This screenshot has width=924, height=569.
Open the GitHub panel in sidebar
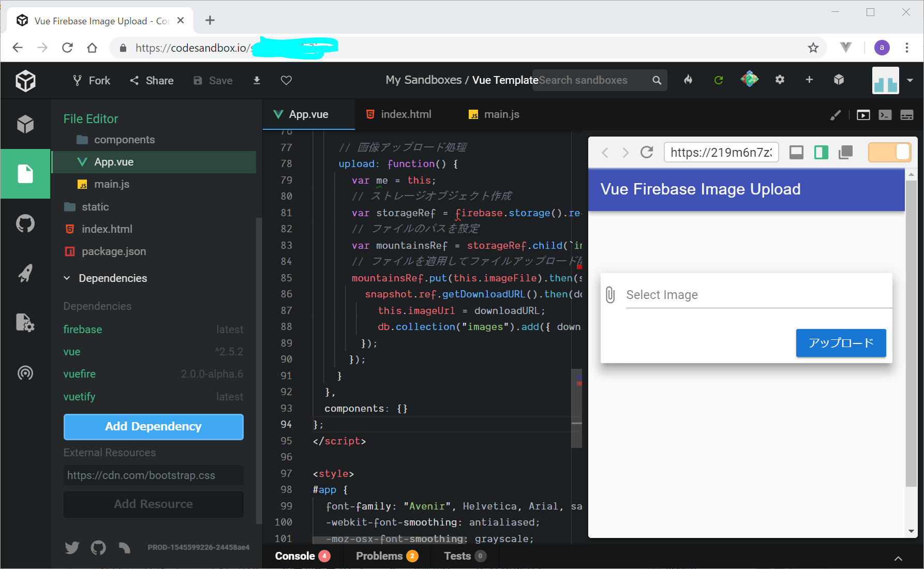(x=25, y=224)
